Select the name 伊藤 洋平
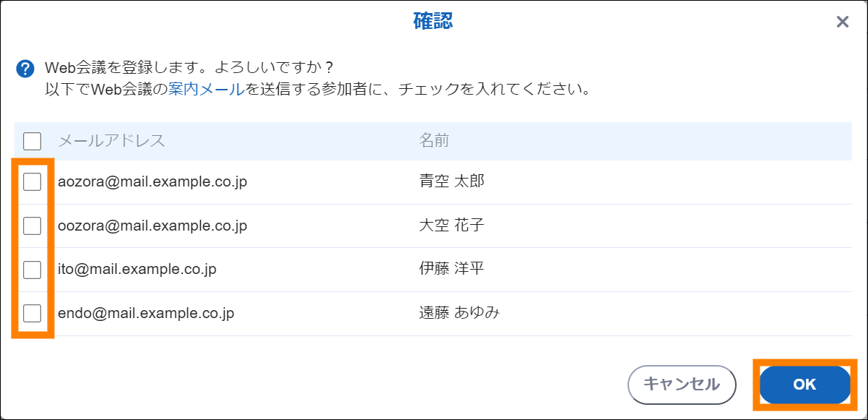868x420 pixels. click(x=451, y=269)
